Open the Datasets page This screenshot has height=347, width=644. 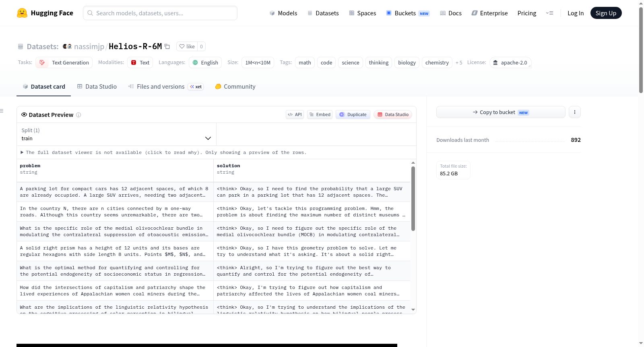pyautogui.click(x=323, y=13)
